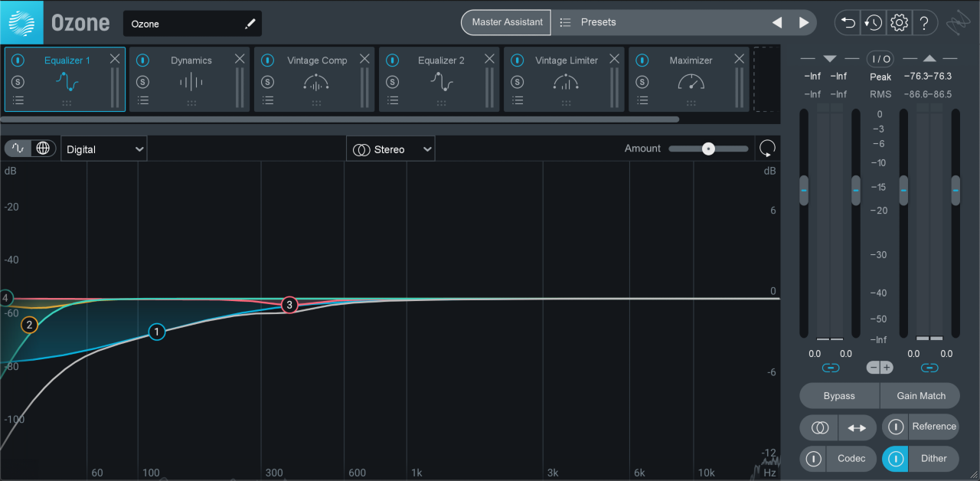980x481 pixels.
Task: Remove Maximizer module
Action: coord(739,59)
